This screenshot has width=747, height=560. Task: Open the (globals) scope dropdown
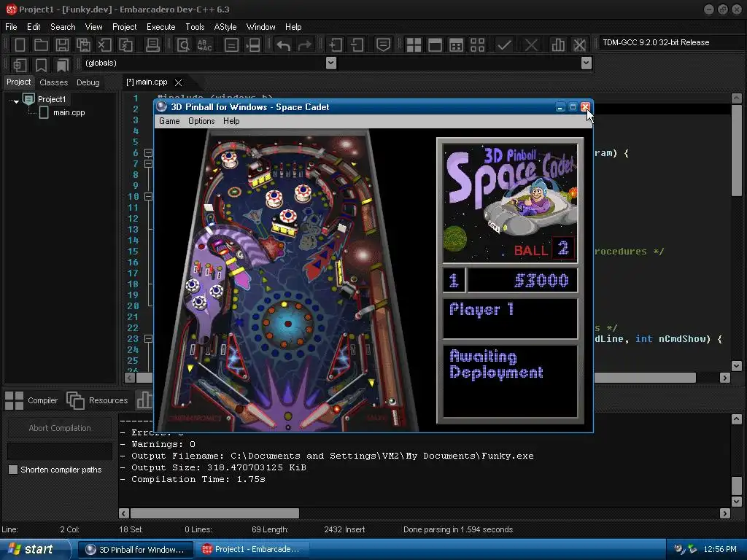click(x=331, y=63)
